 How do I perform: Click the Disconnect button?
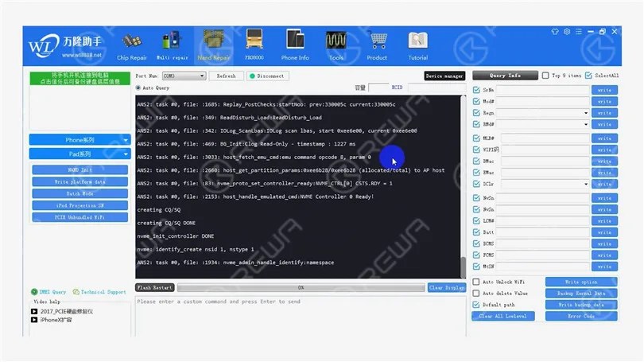pyautogui.click(x=267, y=76)
